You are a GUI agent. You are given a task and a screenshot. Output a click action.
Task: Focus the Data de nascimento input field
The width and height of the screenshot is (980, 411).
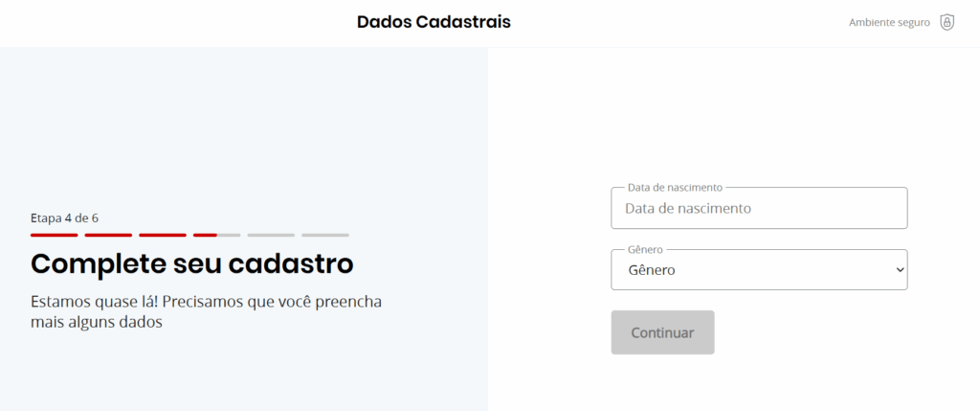tap(758, 208)
